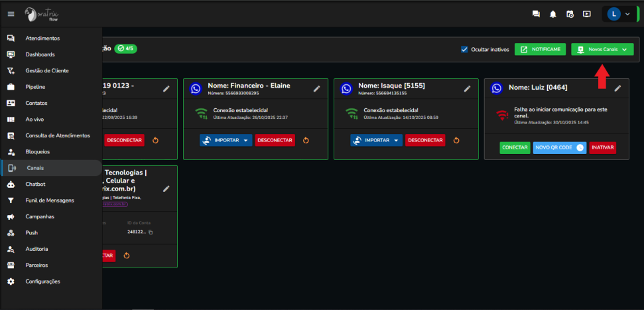Viewport: 644px width, 310px height.
Task: Click the refresh icon on Financeiro - Elaine card
Action: pos(306,141)
